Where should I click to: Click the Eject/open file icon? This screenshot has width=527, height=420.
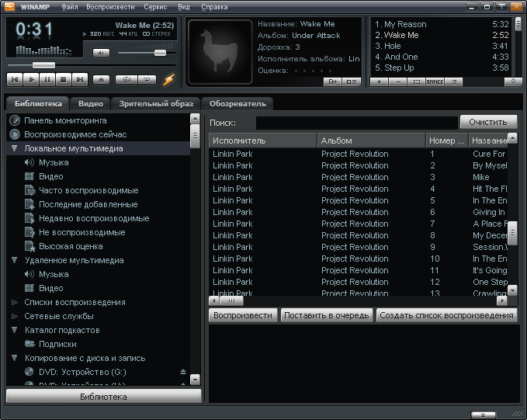(x=102, y=79)
